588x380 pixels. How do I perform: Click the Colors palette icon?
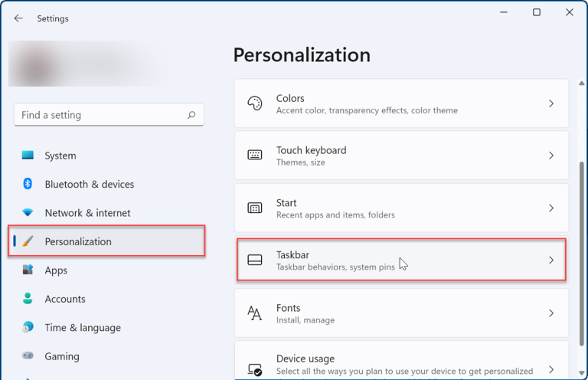(255, 103)
